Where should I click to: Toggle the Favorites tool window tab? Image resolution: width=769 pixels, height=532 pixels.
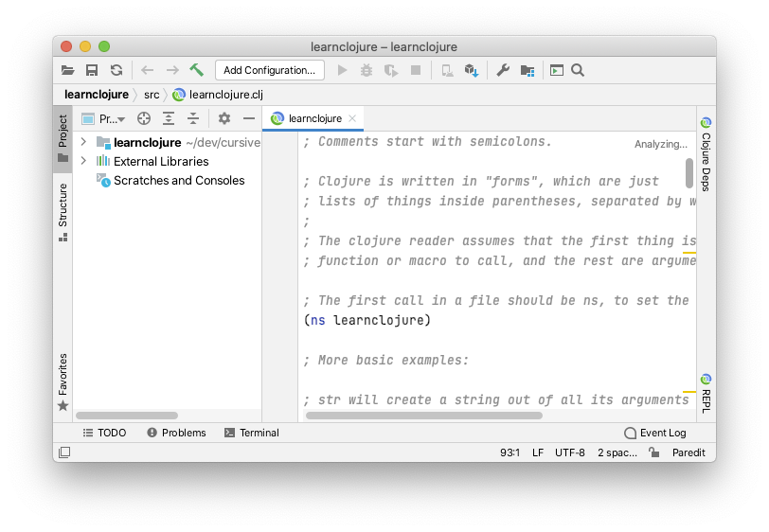(x=63, y=382)
